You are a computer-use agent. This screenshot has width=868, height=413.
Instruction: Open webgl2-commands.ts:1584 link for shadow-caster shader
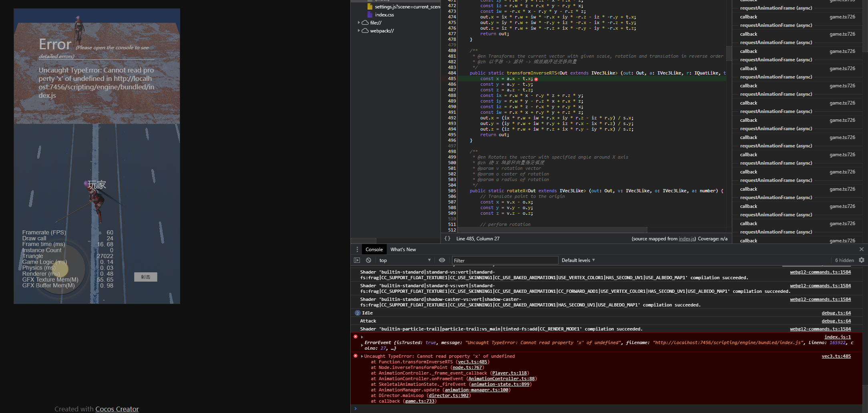point(820,299)
